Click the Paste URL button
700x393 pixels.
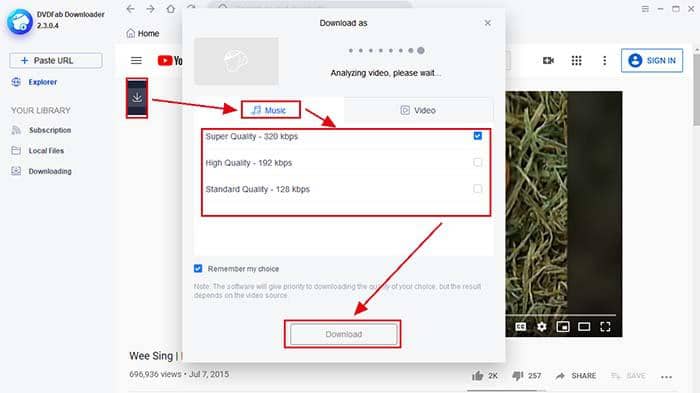(56, 60)
